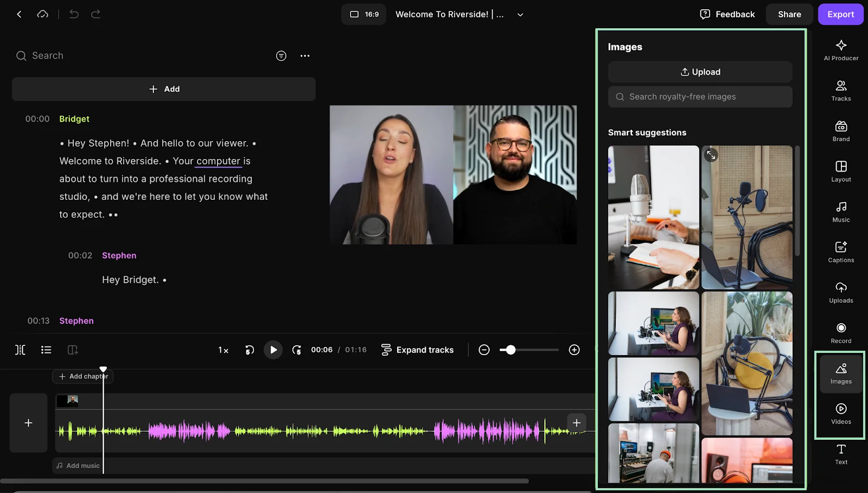Open the Brand panel
The width and height of the screenshot is (868, 493).
[x=840, y=130]
